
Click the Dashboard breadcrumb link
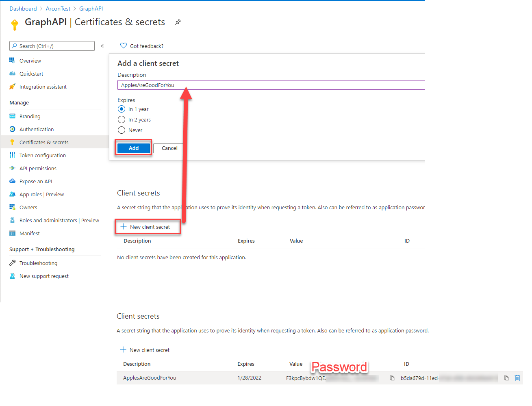point(23,9)
